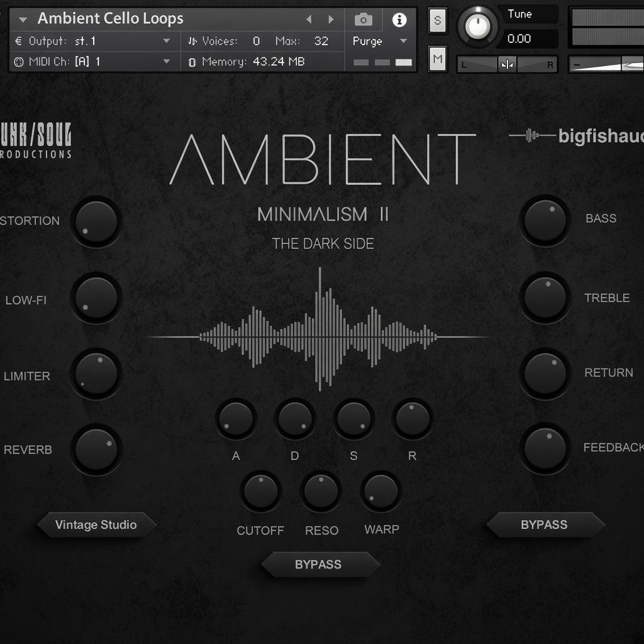Image resolution: width=644 pixels, height=644 pixels.
Task: Toggle the BYPASS button under Feedback
Action: click(x=545, y=525)
